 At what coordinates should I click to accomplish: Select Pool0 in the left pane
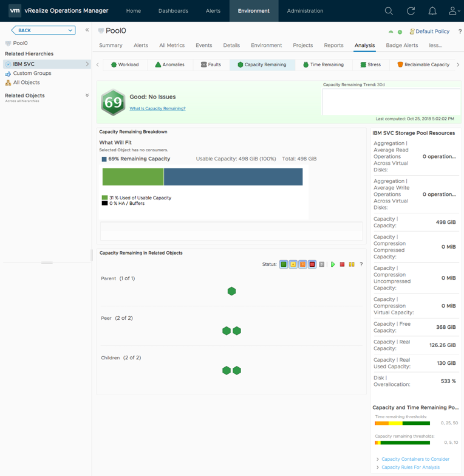(20, 43)
